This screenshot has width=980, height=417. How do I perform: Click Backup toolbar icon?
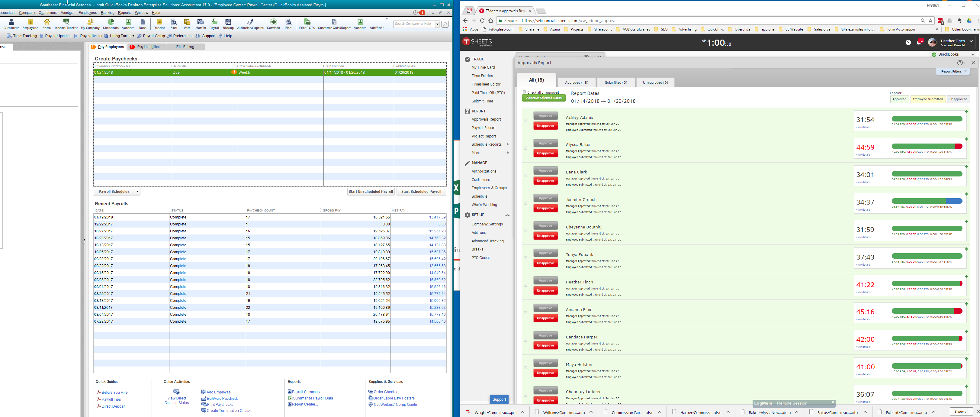pos(228,24)
